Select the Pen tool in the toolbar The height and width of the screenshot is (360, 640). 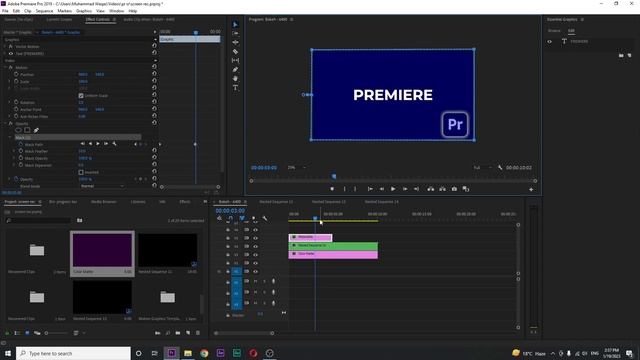pos(236,69)
